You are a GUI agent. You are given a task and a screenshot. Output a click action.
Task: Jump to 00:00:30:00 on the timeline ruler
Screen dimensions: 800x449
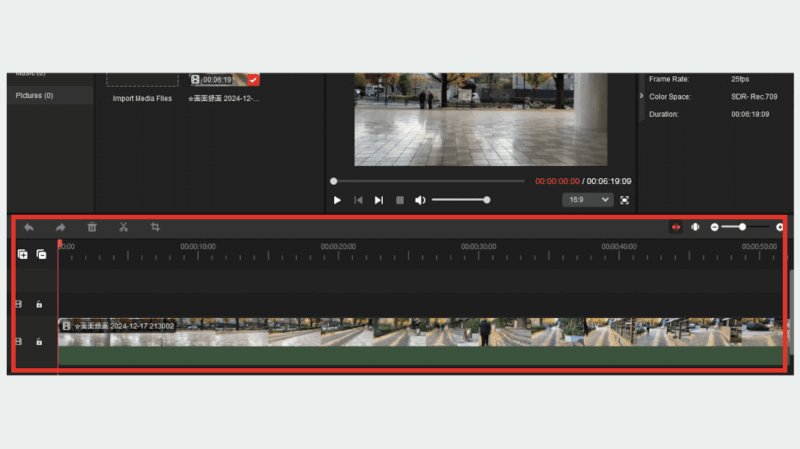pos(479,246)
